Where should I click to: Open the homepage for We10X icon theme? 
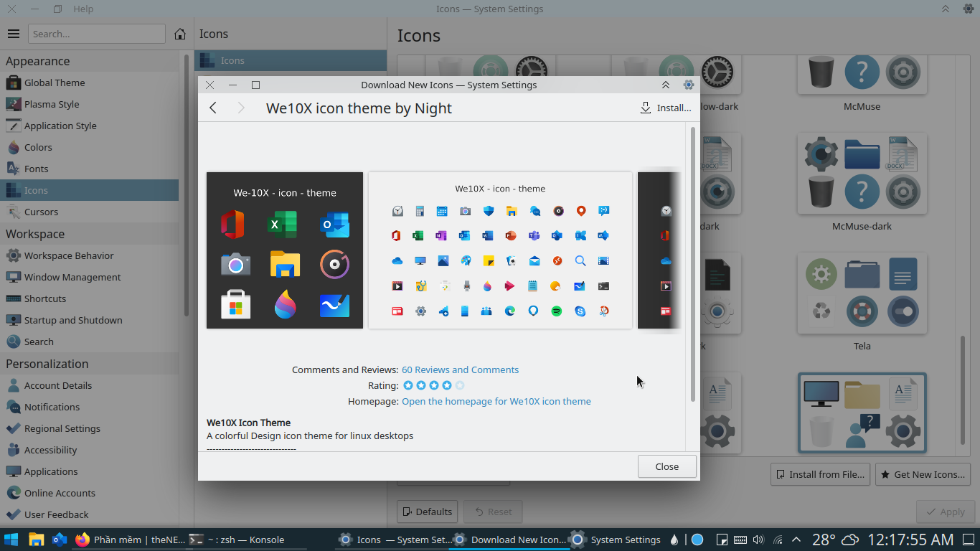496,401
